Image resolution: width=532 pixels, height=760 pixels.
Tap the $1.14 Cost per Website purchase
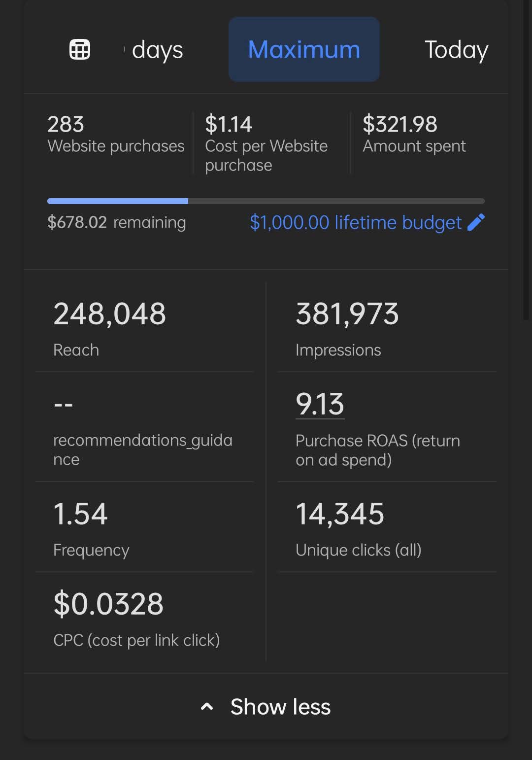coord(266,143)
